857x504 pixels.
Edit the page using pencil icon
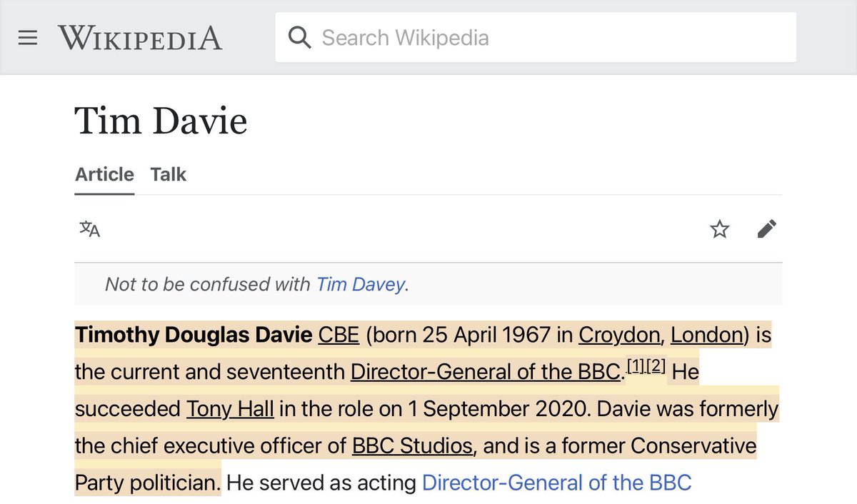[x=766, y=229]
